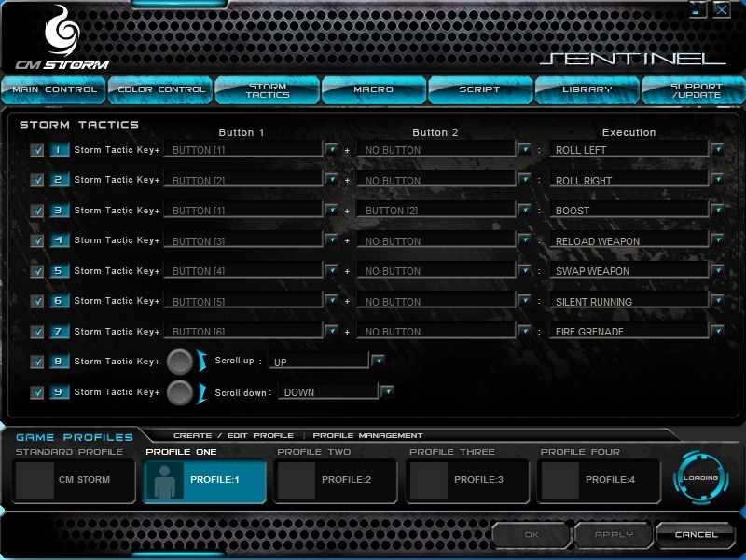Click the circular Loading indicator icon
The image size is (746, 560).
tap(701, 478)
